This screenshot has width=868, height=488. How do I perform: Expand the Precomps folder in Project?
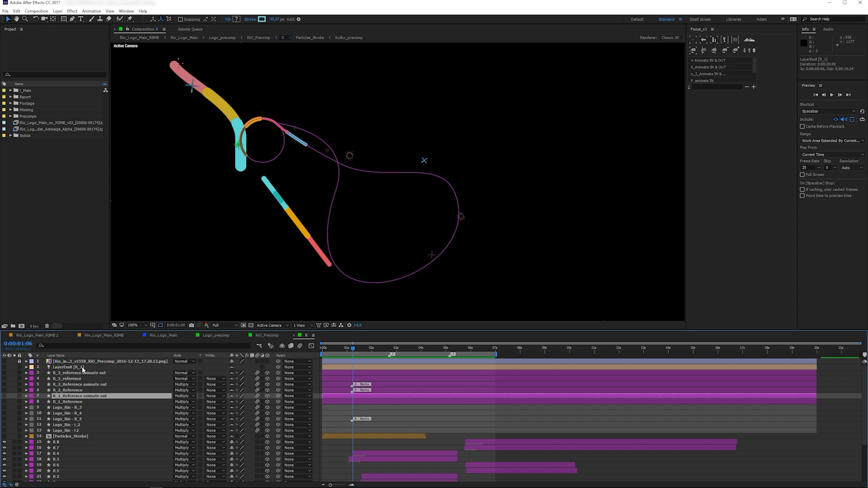tap(10, 116)
